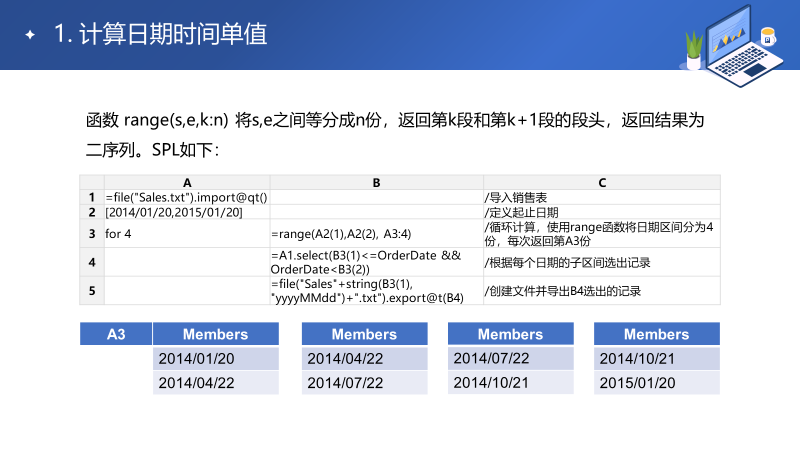Click the text line '二序列。SPL如下:'

153,150
